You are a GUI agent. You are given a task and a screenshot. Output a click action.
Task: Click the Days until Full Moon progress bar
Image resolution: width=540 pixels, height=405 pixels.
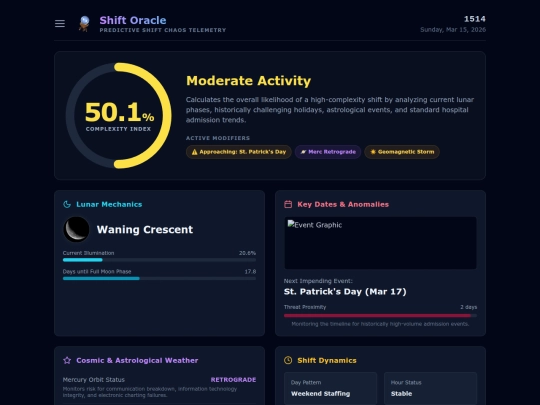[x=159, y=279]
